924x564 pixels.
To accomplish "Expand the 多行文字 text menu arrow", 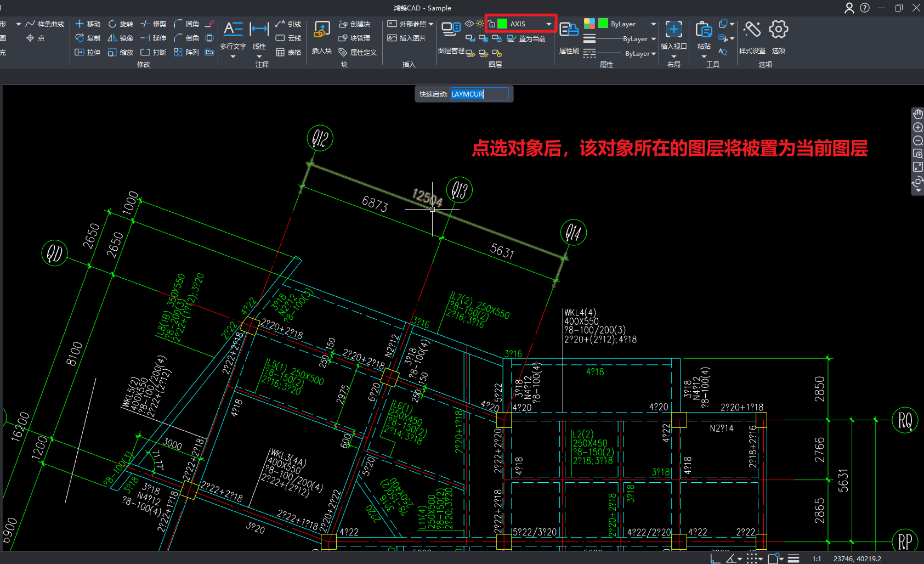I will tap(233, 57).
